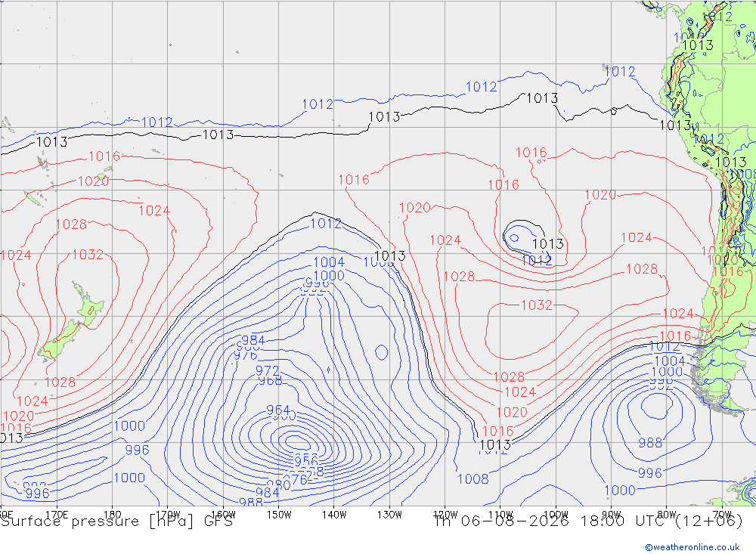This screenshot has height=554, width=756.
Task: Click the 1013 label inside the small closed low
Action: pos(547,244)
